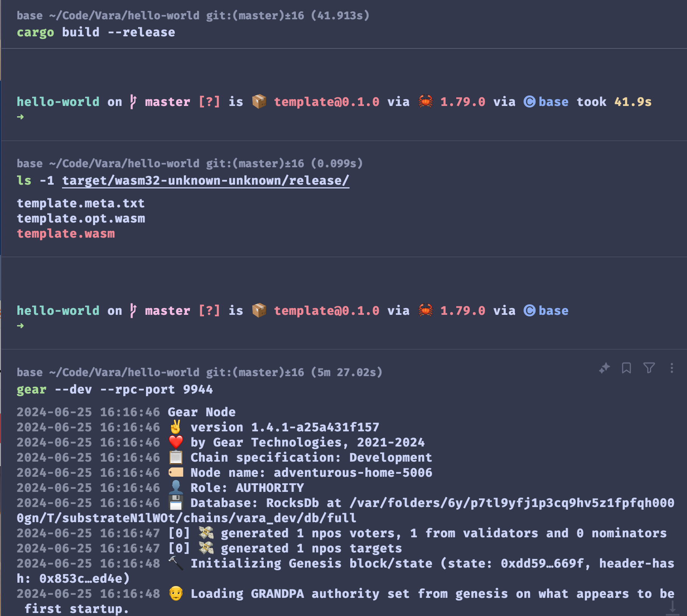Click the person silhouette emoji on Role line
The width and height of the screenshot is (687, 616).
coord(176,487)
